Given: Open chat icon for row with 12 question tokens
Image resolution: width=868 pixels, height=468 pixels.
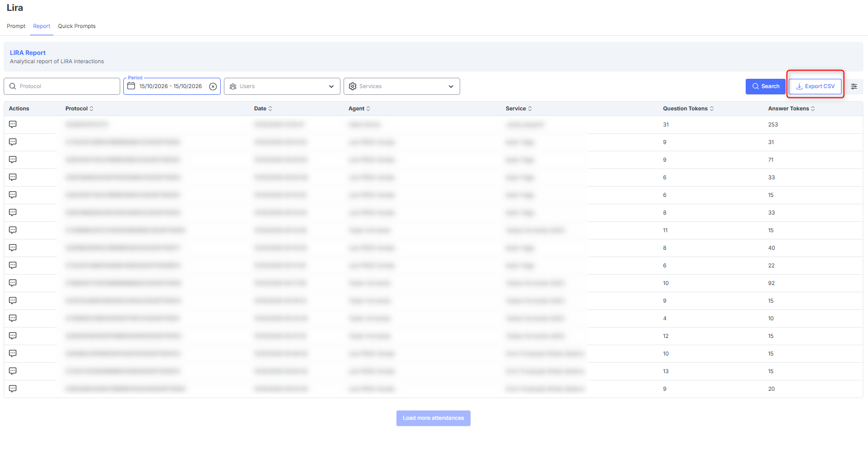Looking at the screenshot, I should pyautogui.click(x=13, y=336).
